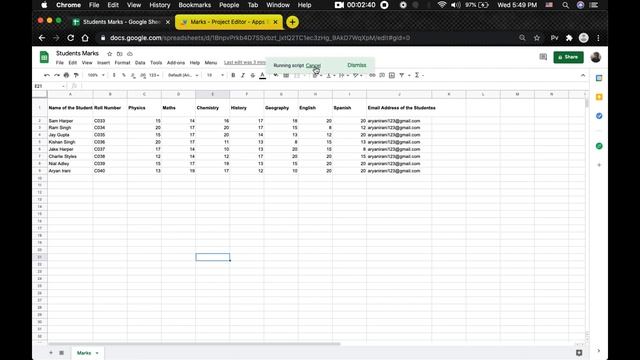Viewport: 640px width, 360px height.
Task: Open Google Tasks side panel
Action: (599, 116)
